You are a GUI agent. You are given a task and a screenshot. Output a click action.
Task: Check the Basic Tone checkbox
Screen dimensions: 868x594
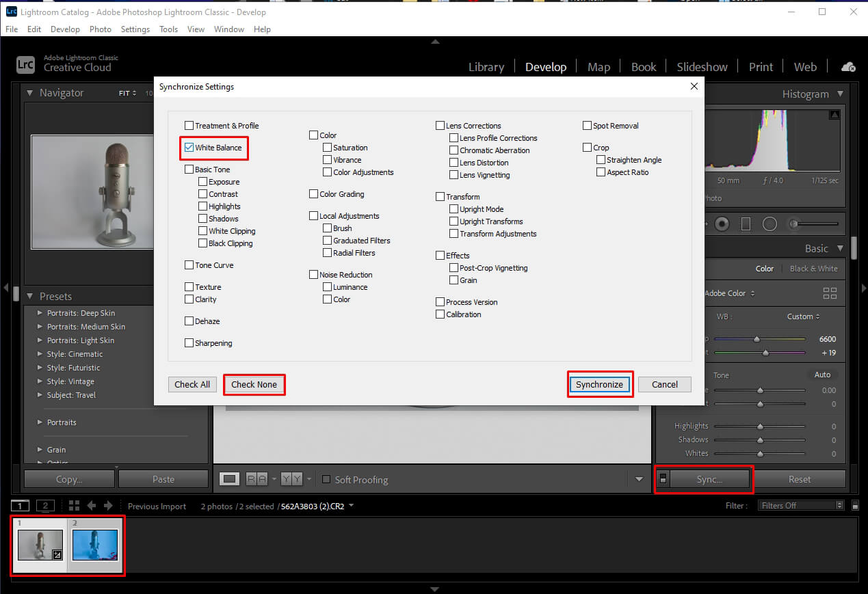[x=189, y=169]
